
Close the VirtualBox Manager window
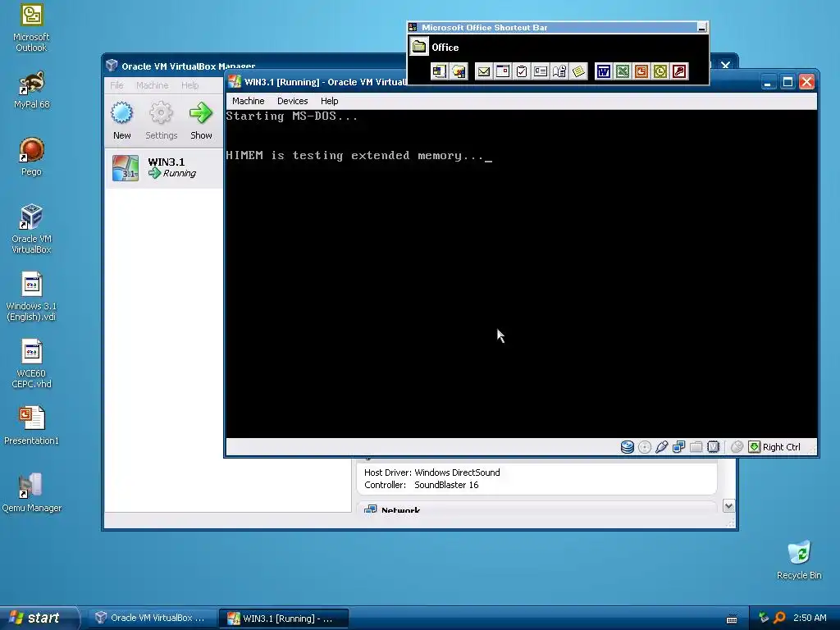tap(725, 66)
